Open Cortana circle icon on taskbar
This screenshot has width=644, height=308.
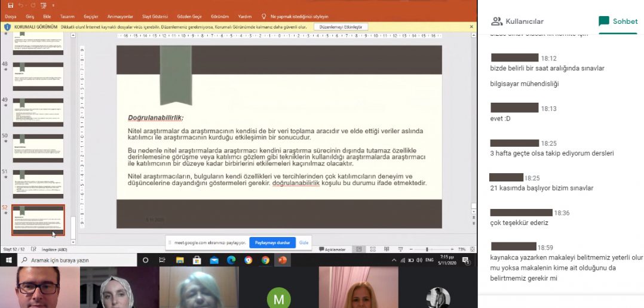145,260
